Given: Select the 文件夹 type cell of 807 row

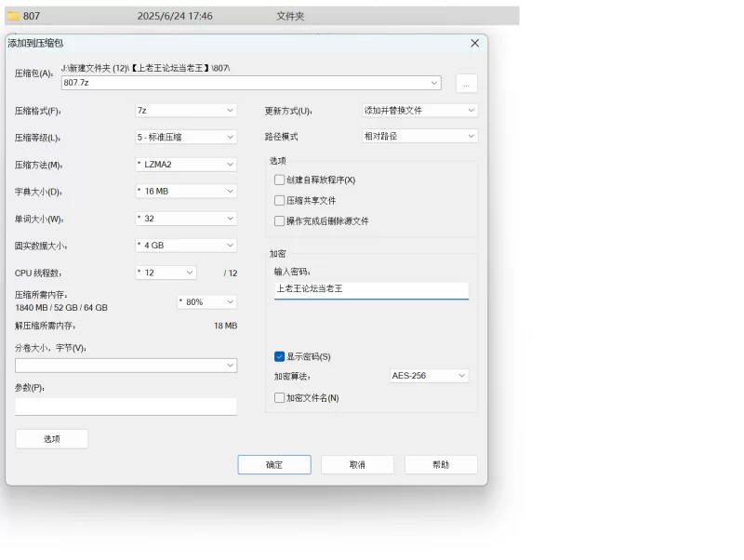Looking at the screenshot, I should (x=290, y=16).
